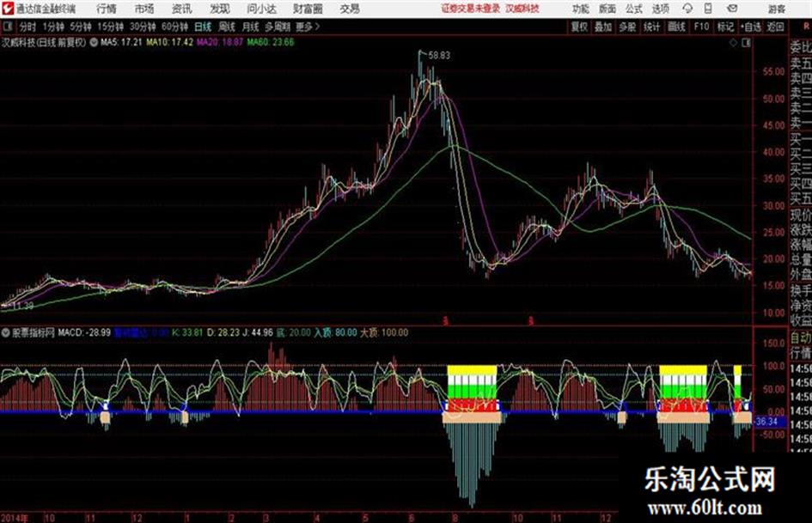Select the 日线 daily period tab
This screenshot has width=812, height=523.
coord(203,27)
